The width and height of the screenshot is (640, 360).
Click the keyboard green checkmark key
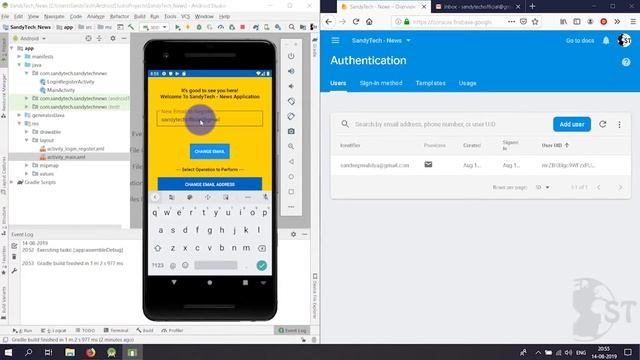coord(262,265)
